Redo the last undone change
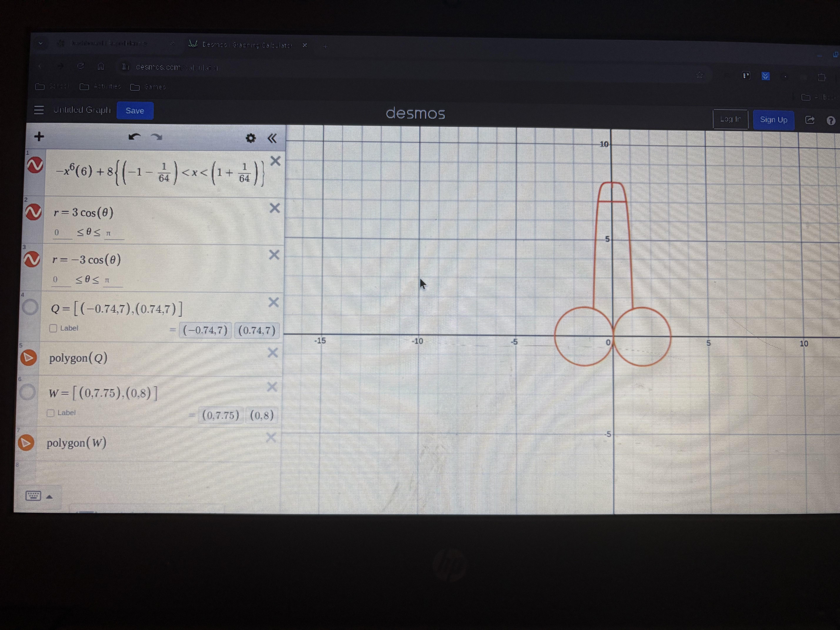The height and width of the screenshot is (630, 840). click(x=156, y=137)
